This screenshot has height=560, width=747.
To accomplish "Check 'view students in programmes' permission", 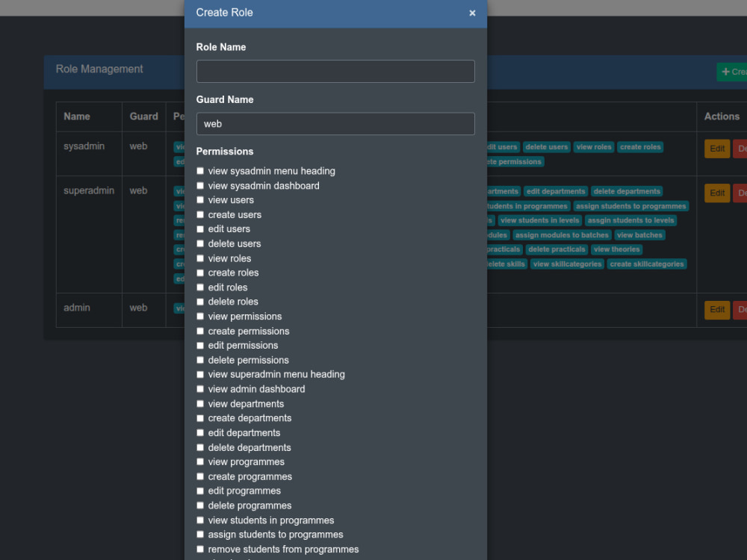I will pos(200,520).
